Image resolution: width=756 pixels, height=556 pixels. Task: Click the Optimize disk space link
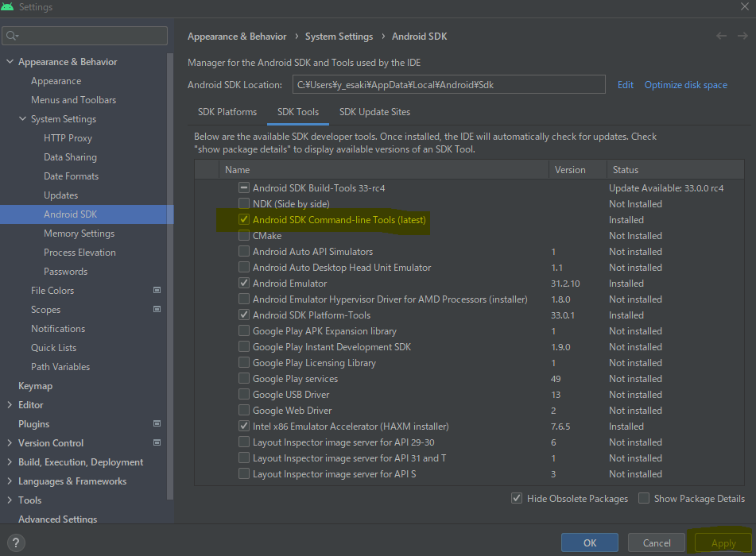click(685, 85)
